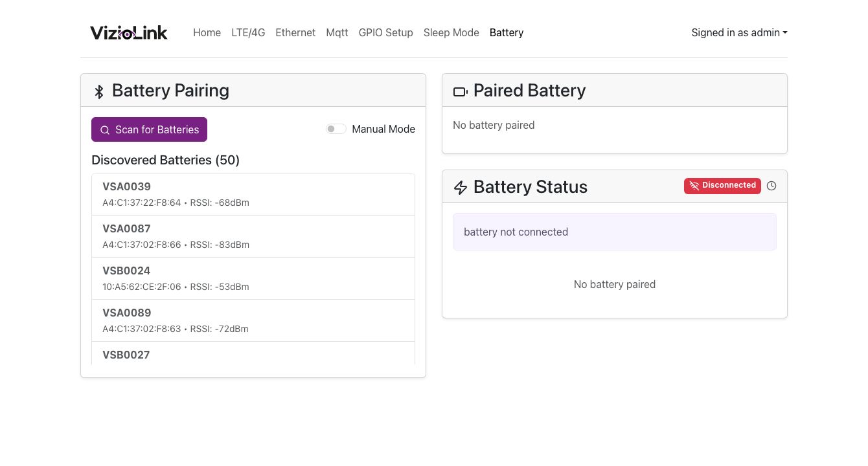This screenshot has width=868, height=466.
Task: Switch to Sleep Mode page
Action: tap(451, 32)
